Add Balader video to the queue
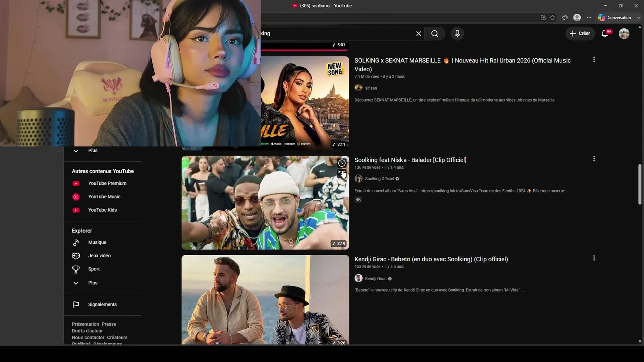This screenshot has height=362, width=644. (342, 174)
